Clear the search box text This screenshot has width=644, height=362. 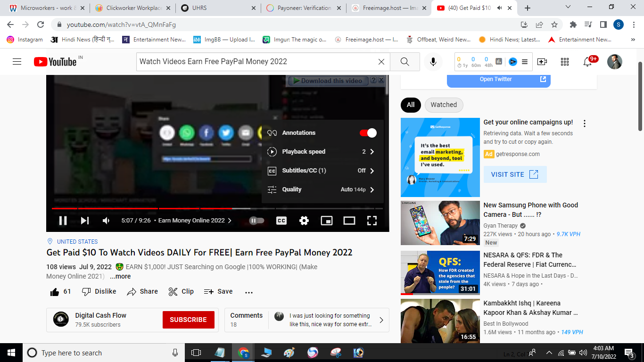[x=381, y=62]
